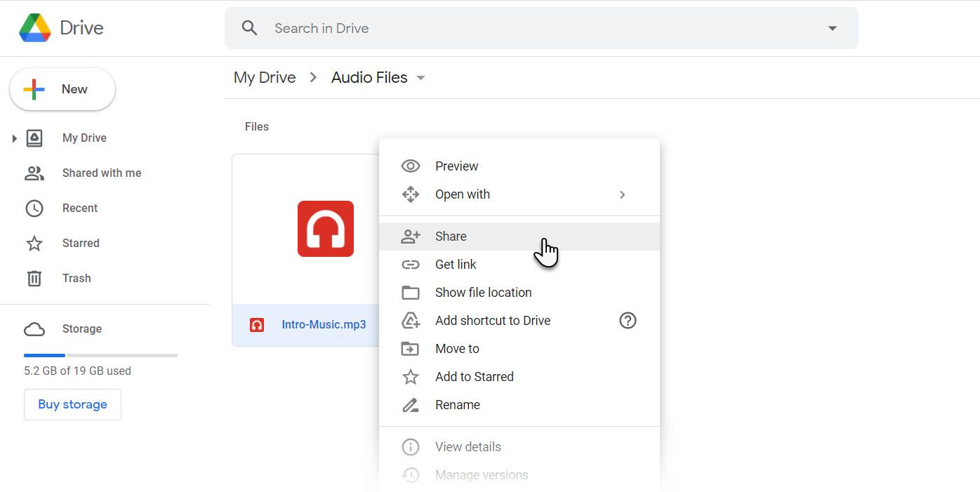The width and height of the screenshot is (980, 492).
Task: Expand My Drive in the sidebar tree
Action: coord(15,138)
